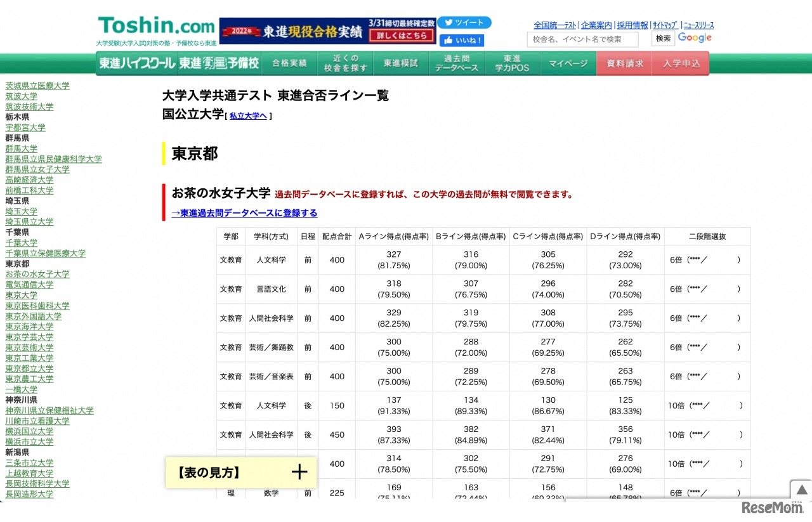The image size is (812, 522).
Task: Open 東京農工大学 in sidebar
Action: [29, 379]
